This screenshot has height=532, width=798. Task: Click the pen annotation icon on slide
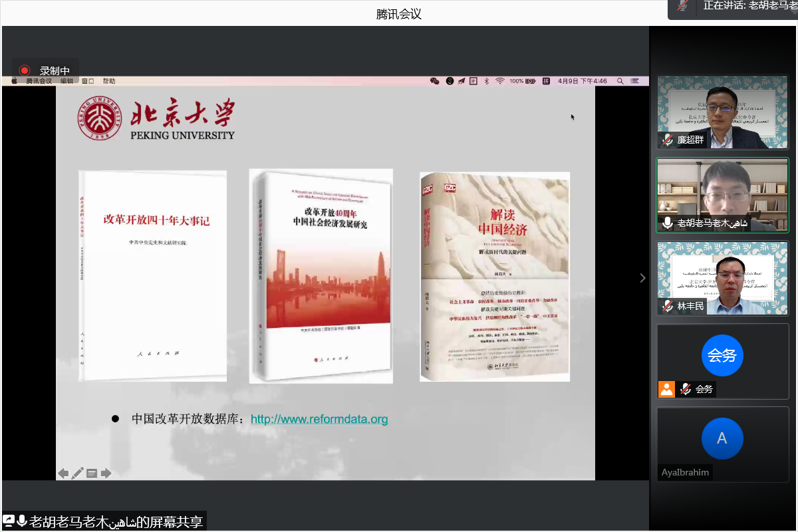(x=78, y=473)
